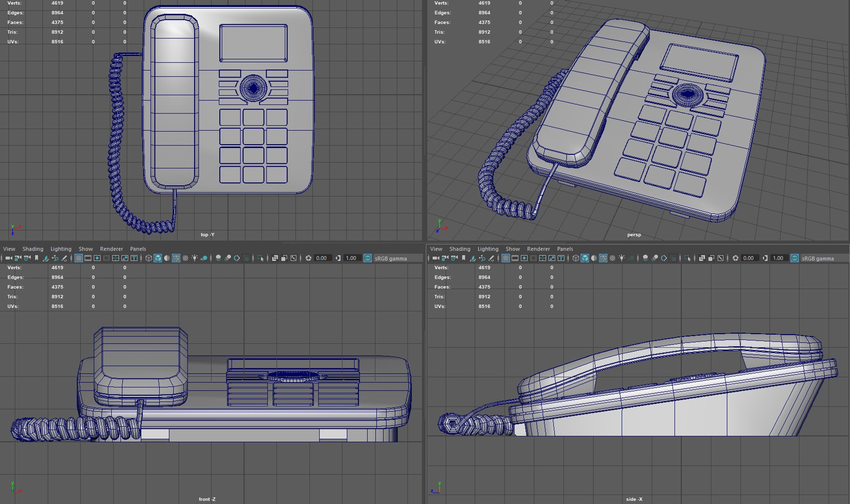This screenshot has width=850, height=504.
Task: Toggle Wireframe on Shaded in side -X panel
Action: tap(603, 258)
